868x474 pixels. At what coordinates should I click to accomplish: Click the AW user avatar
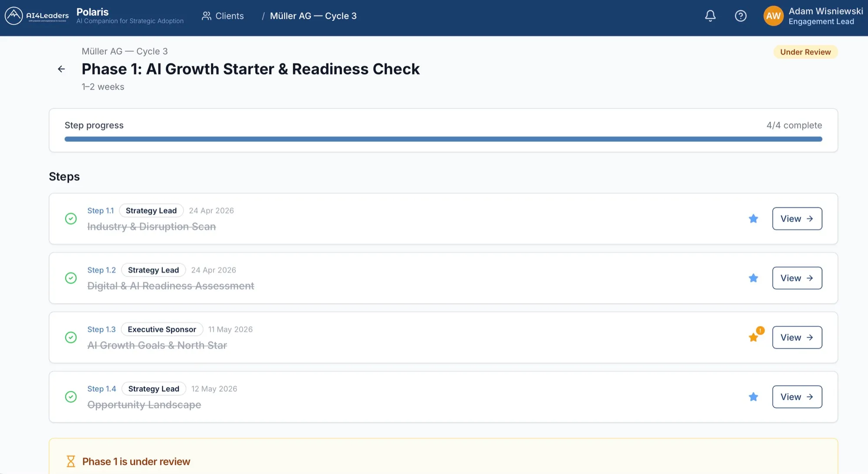point(773,16)
